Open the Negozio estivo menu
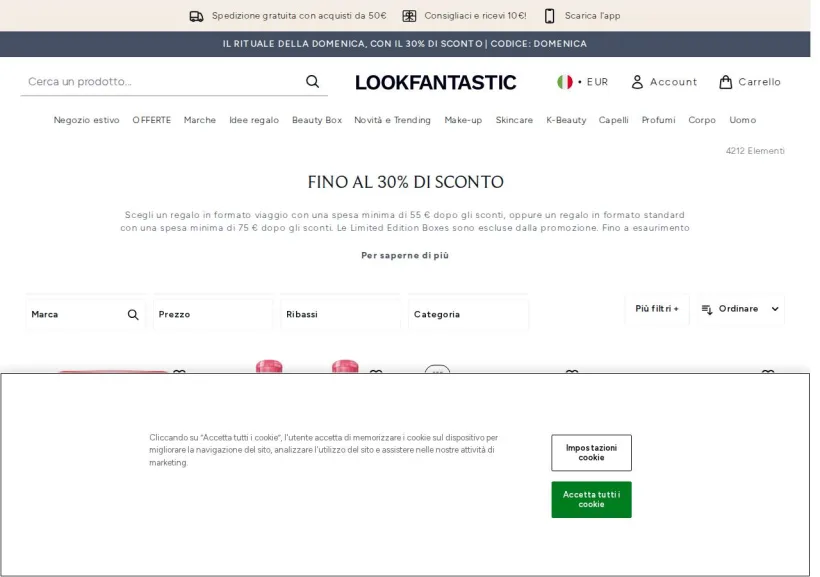Screen dimensions: 820x577 click(x=86, y=120)
